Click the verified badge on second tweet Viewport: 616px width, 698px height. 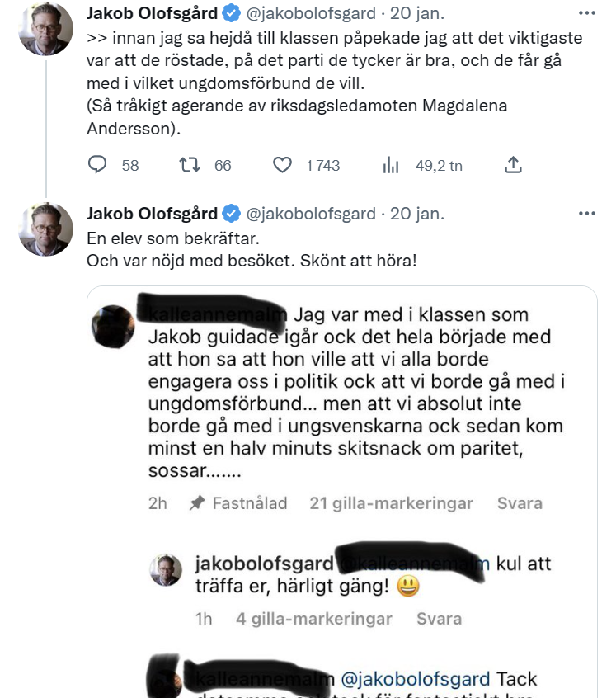click(x=232, y=215)
